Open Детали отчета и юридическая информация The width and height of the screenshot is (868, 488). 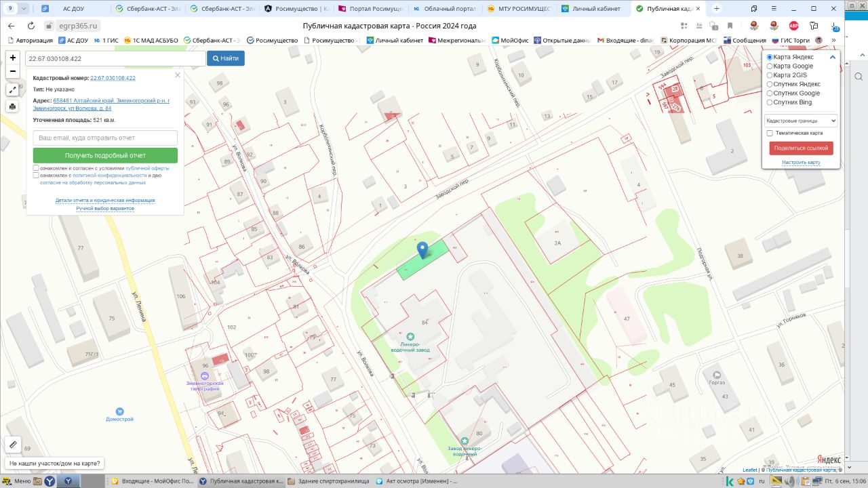click(x=105, y=201)
